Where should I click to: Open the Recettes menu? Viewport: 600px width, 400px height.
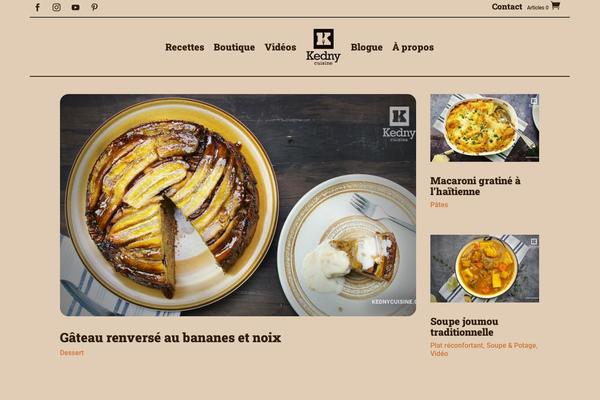coord(184,47)
